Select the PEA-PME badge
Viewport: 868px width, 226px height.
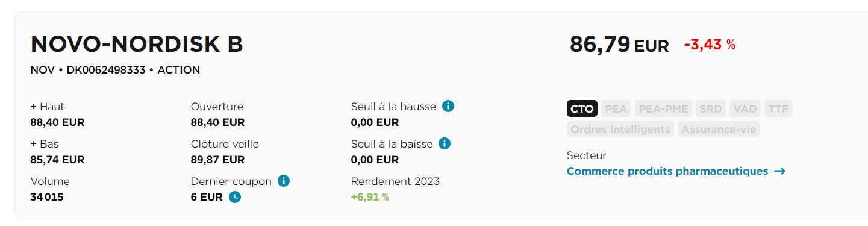coord(663,109)
